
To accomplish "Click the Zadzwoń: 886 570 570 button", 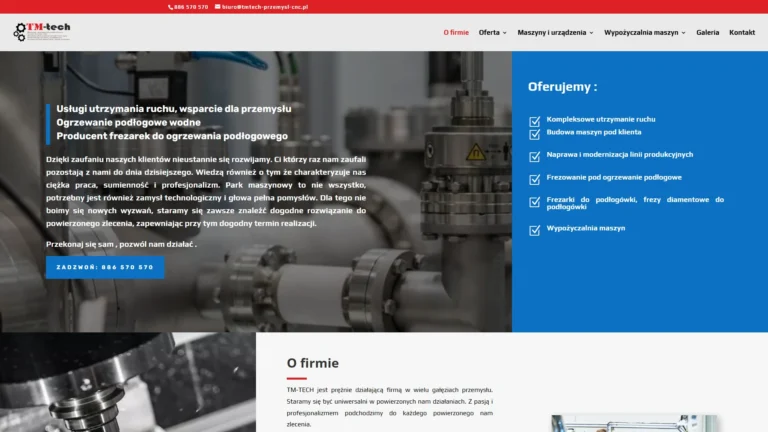I will pyautogui.click(x=105, y=267).
